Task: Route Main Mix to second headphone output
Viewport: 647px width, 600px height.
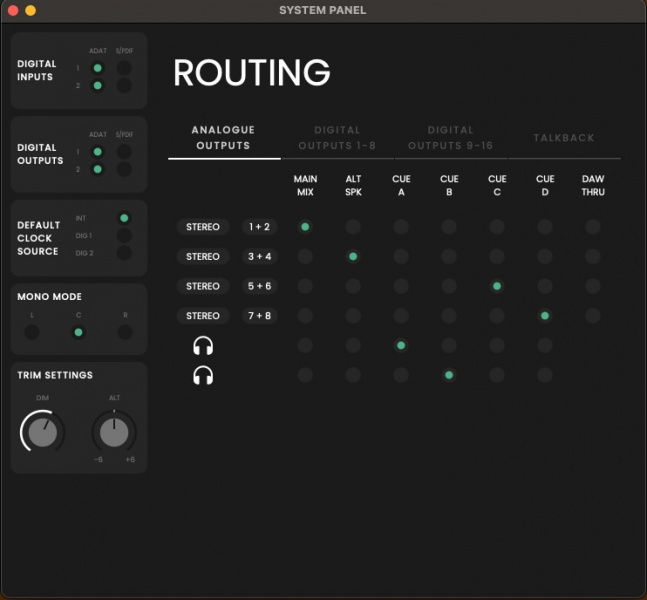Action: tap(305, 375)
